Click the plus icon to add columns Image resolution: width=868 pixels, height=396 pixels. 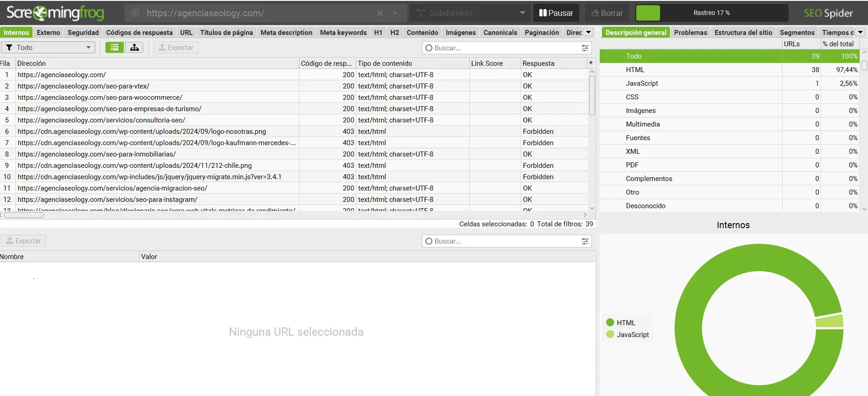(x=591, y=63)
